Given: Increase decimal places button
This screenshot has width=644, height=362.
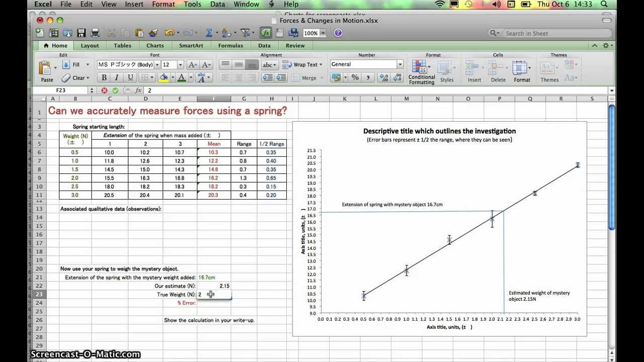Looking at the screenshot, I should pos(384,77).
